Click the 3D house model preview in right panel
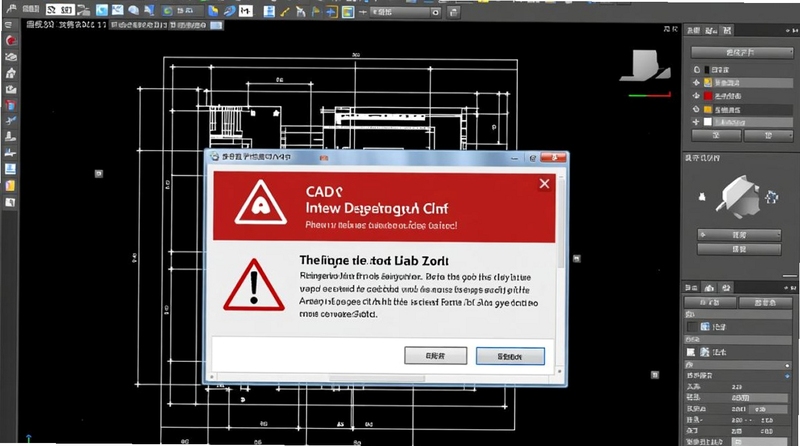 tap(738, 195)
